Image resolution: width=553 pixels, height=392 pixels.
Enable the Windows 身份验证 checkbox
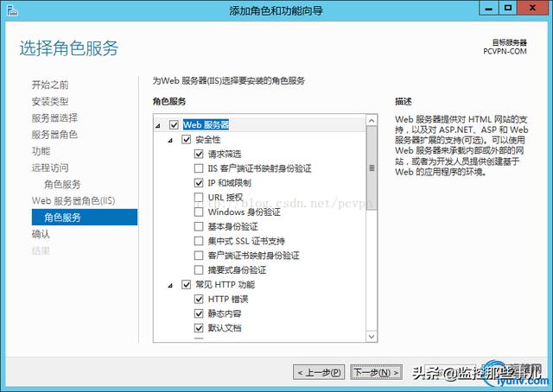tap(199, 212)
